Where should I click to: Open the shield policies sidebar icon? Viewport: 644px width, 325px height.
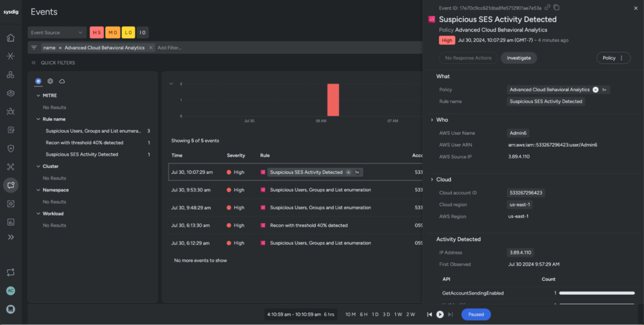click(x=10, y=148)
